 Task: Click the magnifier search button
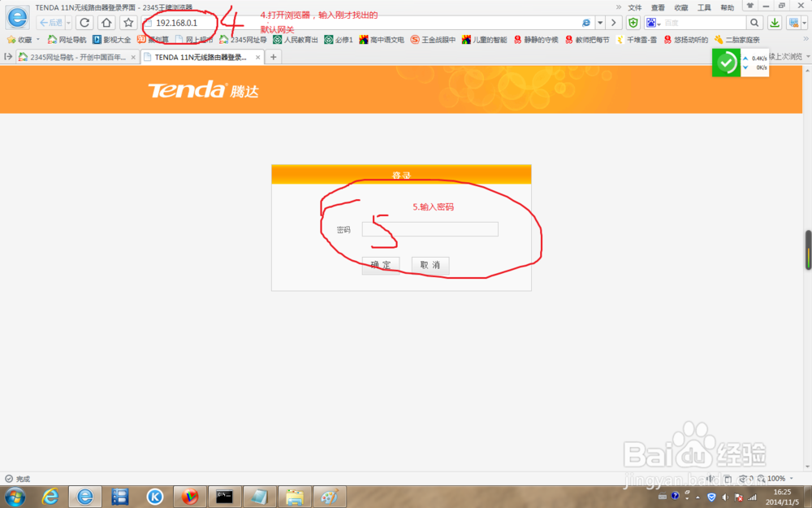pyautogui.click(x=754, y=23)
